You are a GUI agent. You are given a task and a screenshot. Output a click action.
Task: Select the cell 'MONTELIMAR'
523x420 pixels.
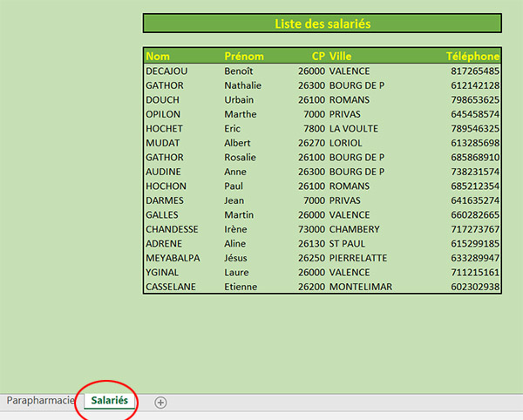coord(361,287)
